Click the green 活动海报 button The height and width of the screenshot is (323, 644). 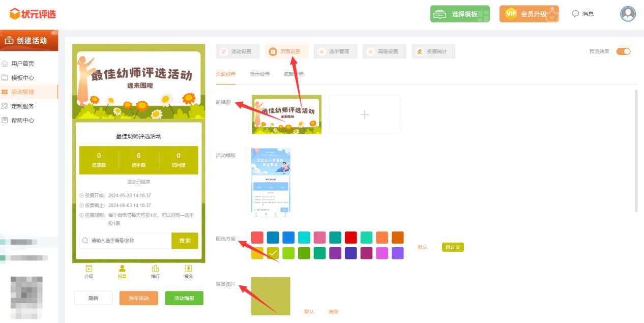click(184, 298)
